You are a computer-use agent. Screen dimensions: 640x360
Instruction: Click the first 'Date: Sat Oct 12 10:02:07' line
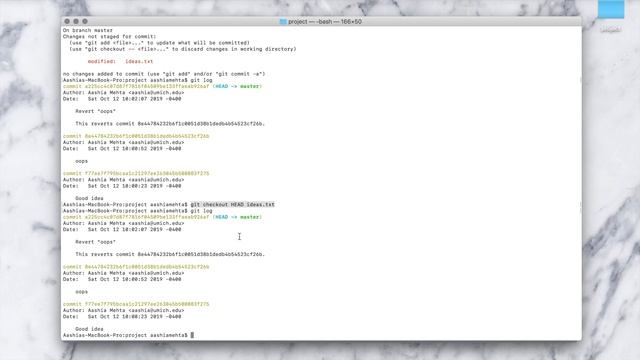pos(122,99)
